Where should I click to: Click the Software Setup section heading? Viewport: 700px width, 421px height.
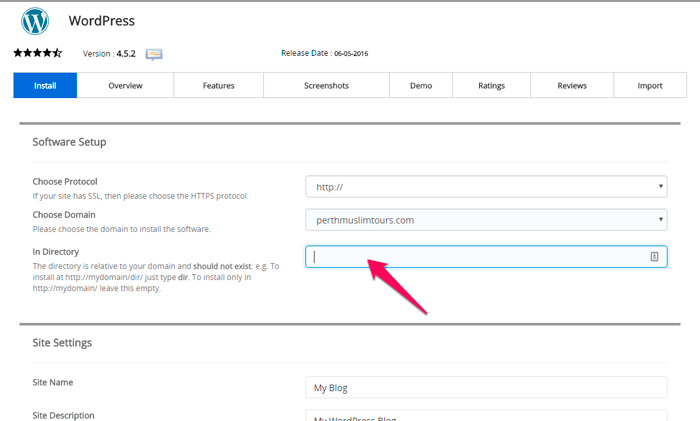coord(69,142)
